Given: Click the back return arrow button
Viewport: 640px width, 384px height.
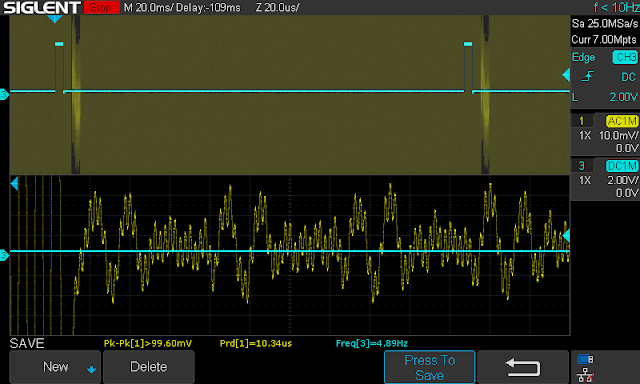Looking at the screenshot, I should click(x=523, y=367).
